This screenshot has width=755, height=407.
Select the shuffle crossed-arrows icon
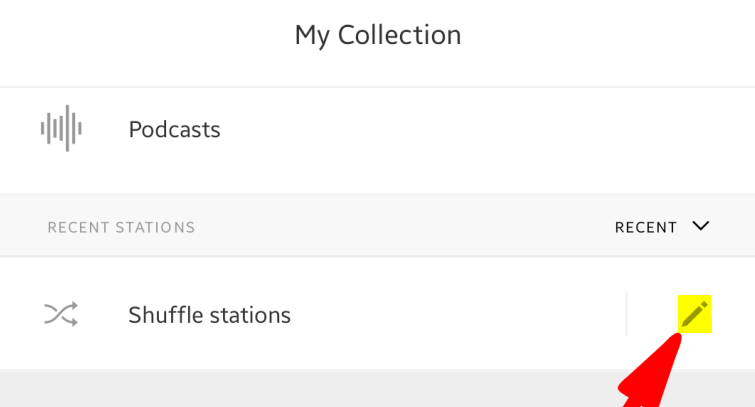point(61,314)
